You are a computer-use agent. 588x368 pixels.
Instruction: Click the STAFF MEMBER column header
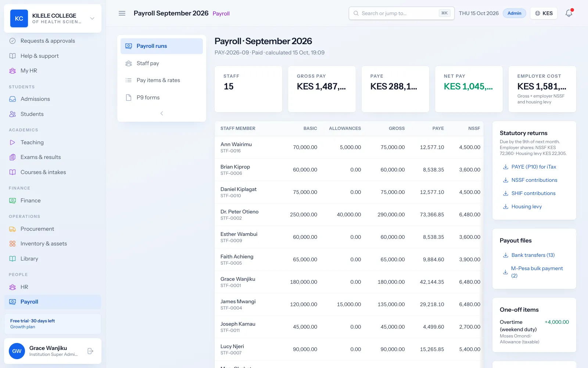tap(238, 128)
